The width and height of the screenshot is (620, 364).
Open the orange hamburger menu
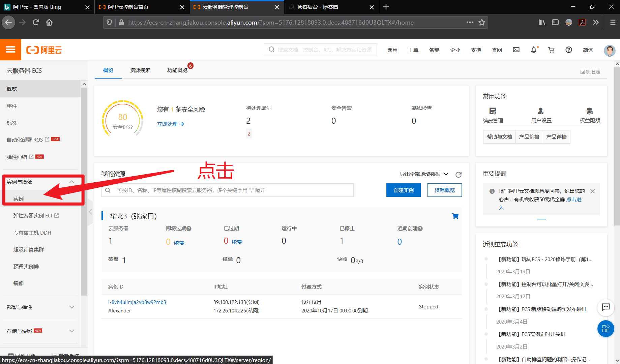tap(10, 50)
